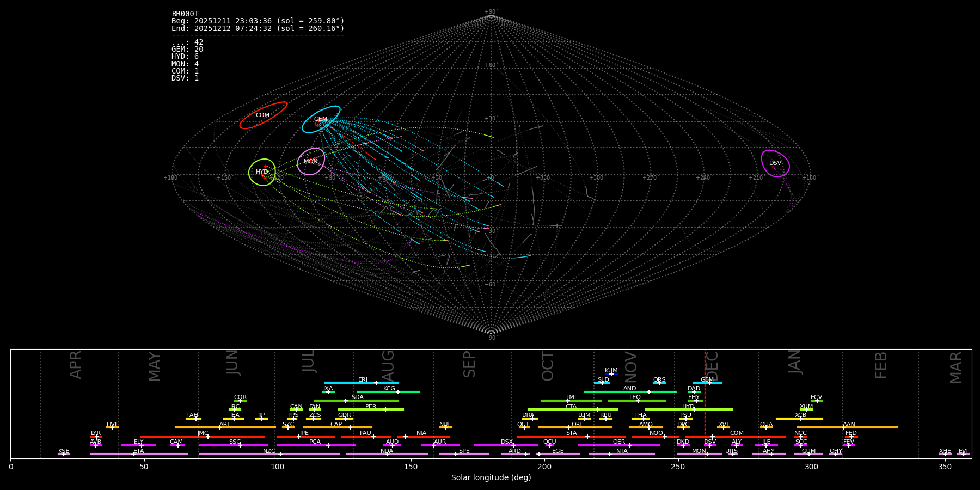980x490 pixels.
Task: Click the NTA shower bar label
Action: click(x=622, y=451)
